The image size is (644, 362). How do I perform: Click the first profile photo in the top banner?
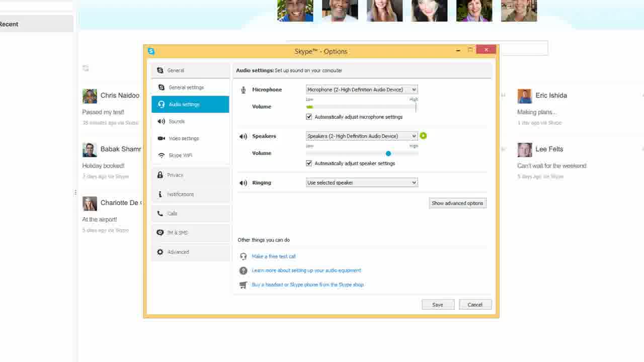[295, 11]
